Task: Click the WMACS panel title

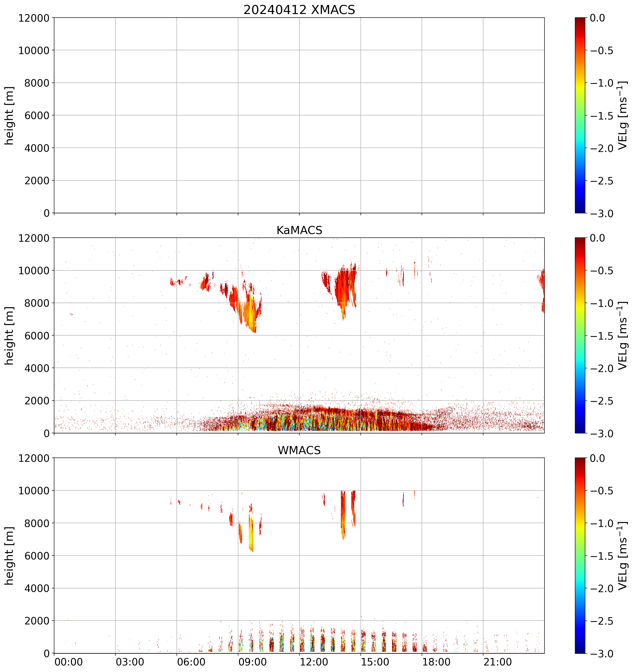Action: coord(299,450)
